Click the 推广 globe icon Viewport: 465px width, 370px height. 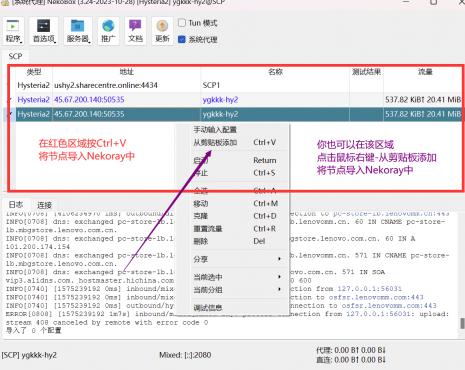click(108, 31)
